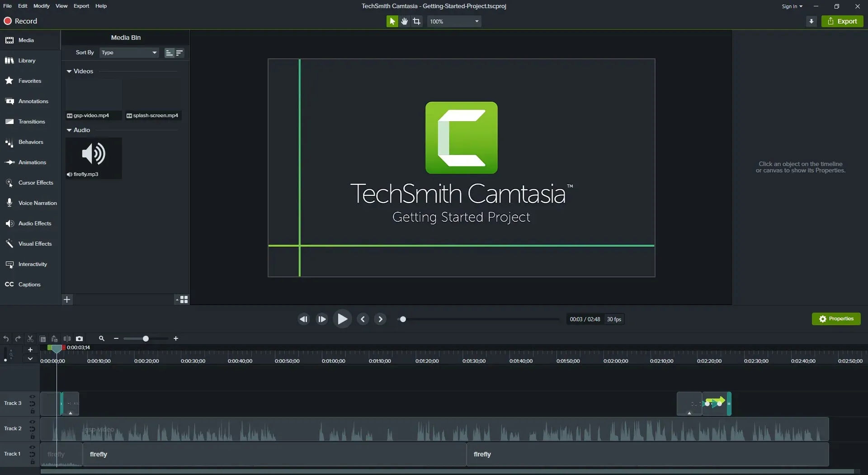This screenshot has height=475, width=868.
Task: Click the Voice Narration microphone icon
Action: coord(9,203)
